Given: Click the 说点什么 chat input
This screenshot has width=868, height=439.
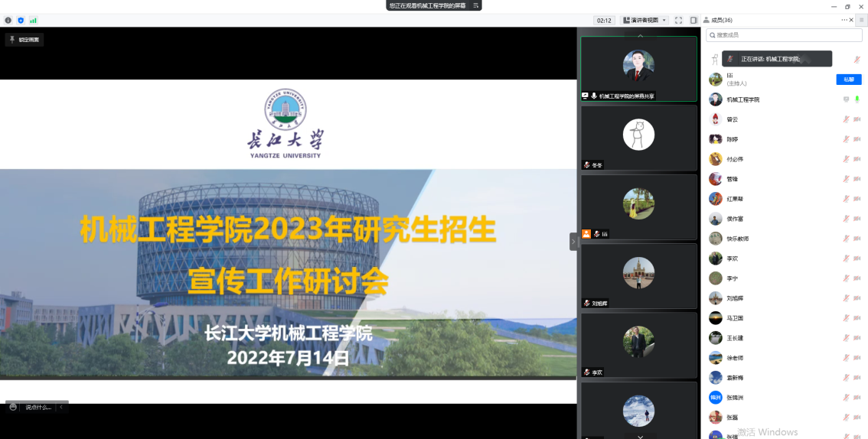Looking at the screenshot, I should [38, 407].
